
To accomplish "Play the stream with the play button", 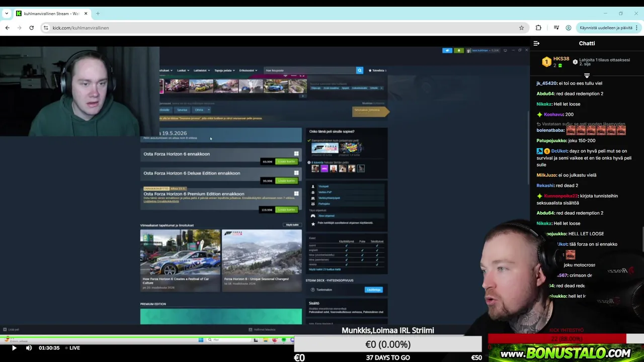I will coord(14,348).
